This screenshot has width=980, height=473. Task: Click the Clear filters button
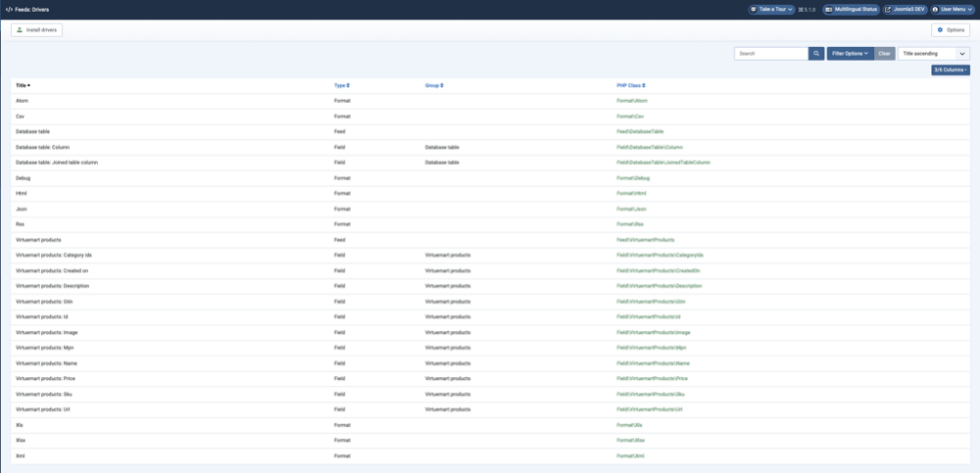click(x=885, y=54)
